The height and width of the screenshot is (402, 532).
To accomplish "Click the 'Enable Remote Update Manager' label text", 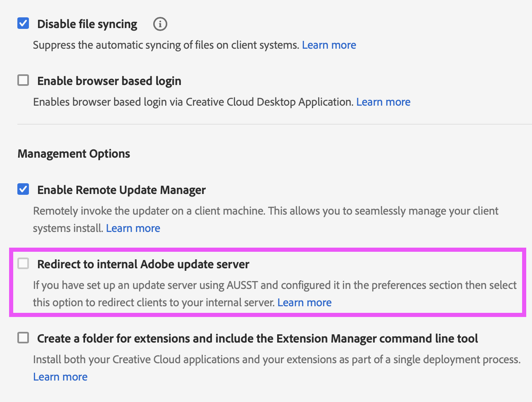I will [x=121, y=190].
